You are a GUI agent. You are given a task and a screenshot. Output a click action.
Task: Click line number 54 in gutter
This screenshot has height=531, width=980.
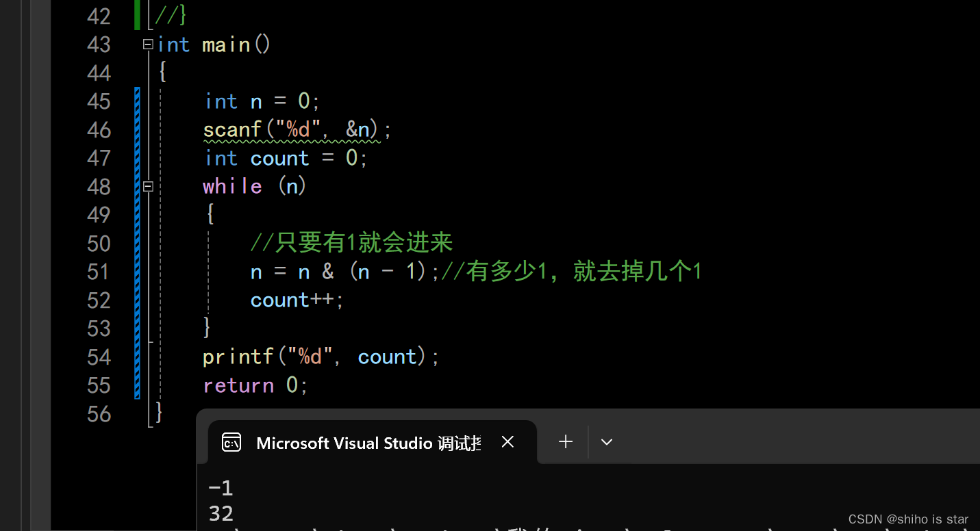pyautogui.click(x=99, y=357)
